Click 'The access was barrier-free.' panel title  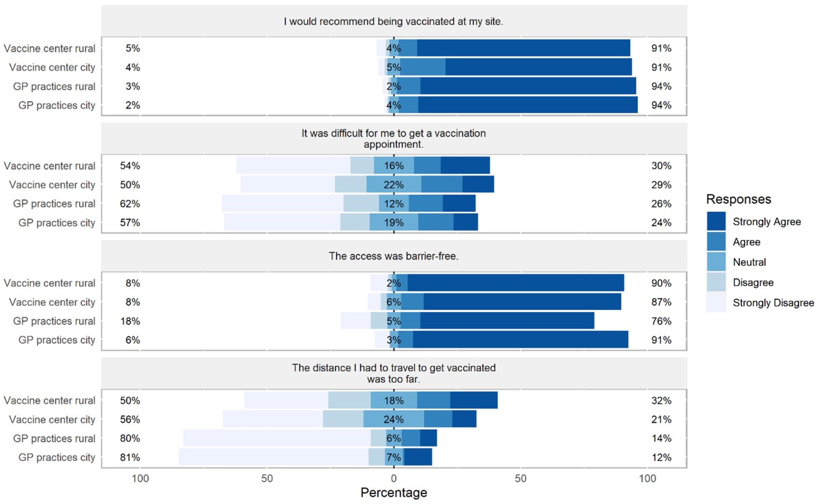394,256
